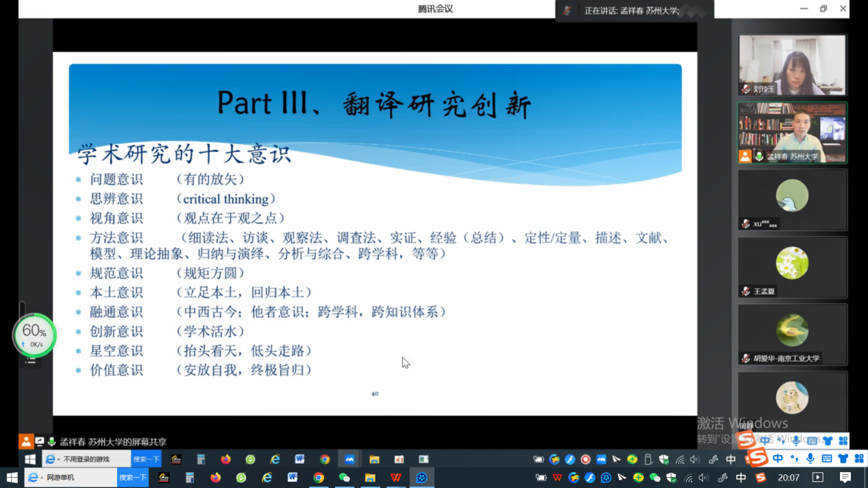Image resolution: width=868 pixels, height=488 pixels.
Task: Open WeChat between Chrome and File Explorer
Action: point(345,477)
